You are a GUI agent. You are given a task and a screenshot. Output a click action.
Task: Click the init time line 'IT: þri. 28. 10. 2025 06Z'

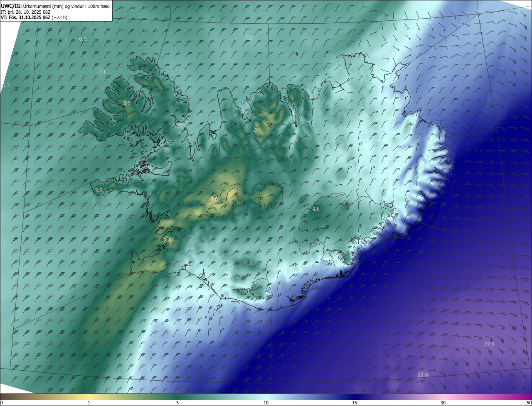[25, 12]
